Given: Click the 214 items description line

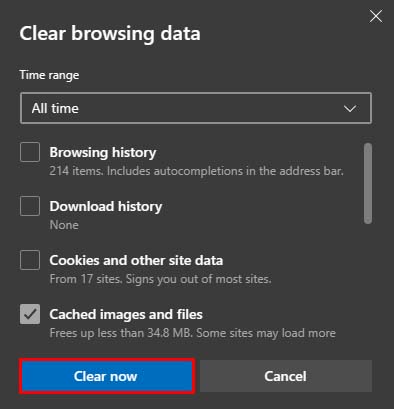Looking at the screenshot, I should coord(196,171).
